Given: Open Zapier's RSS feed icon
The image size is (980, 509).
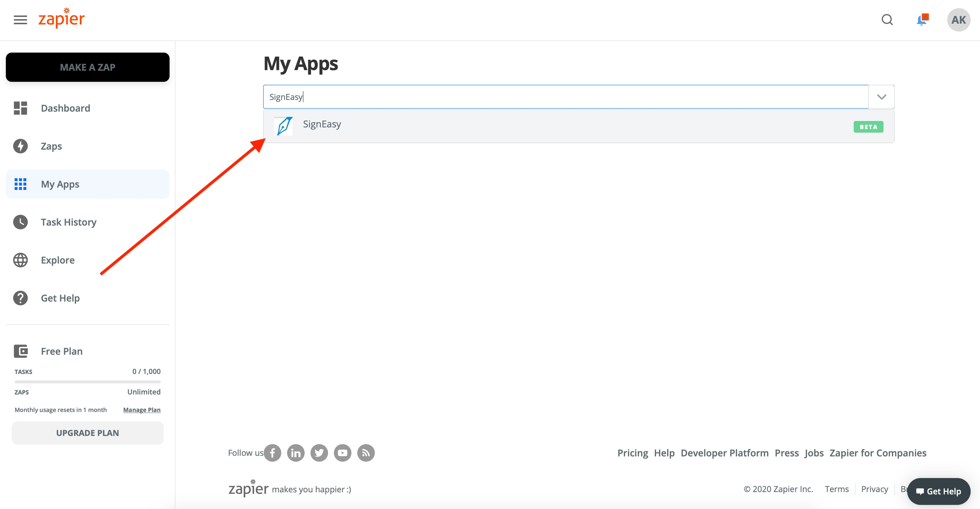Looking at the screenshot, I should (x=366, y=453).
